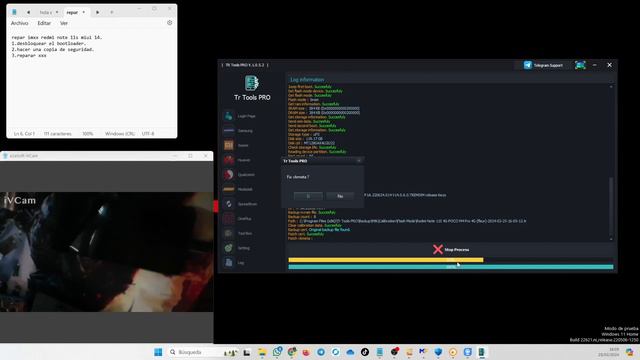640x360 pixels.
Task: Open TikTok from taskbar
Action: click(365, 352)
